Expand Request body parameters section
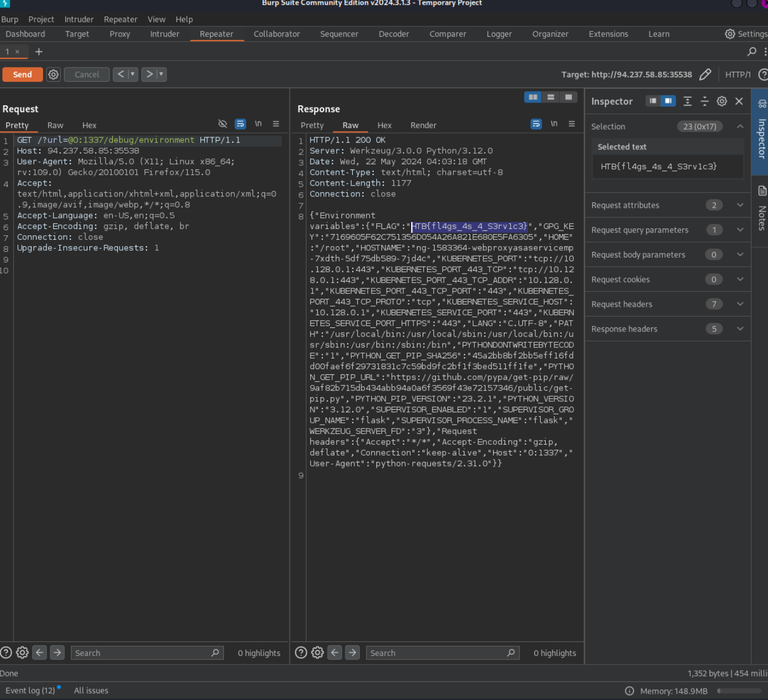This screenshot has width=768, height=700. (x=667, y=254)
